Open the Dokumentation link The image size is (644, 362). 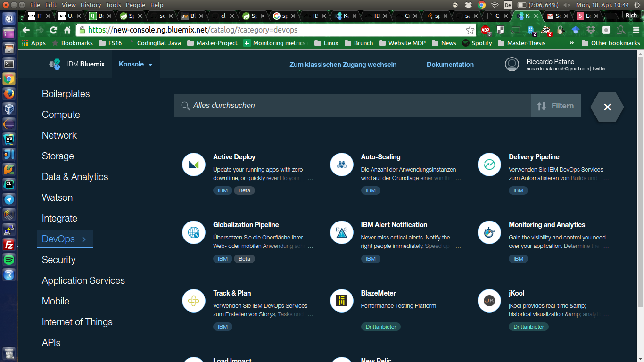coord(450,65)
